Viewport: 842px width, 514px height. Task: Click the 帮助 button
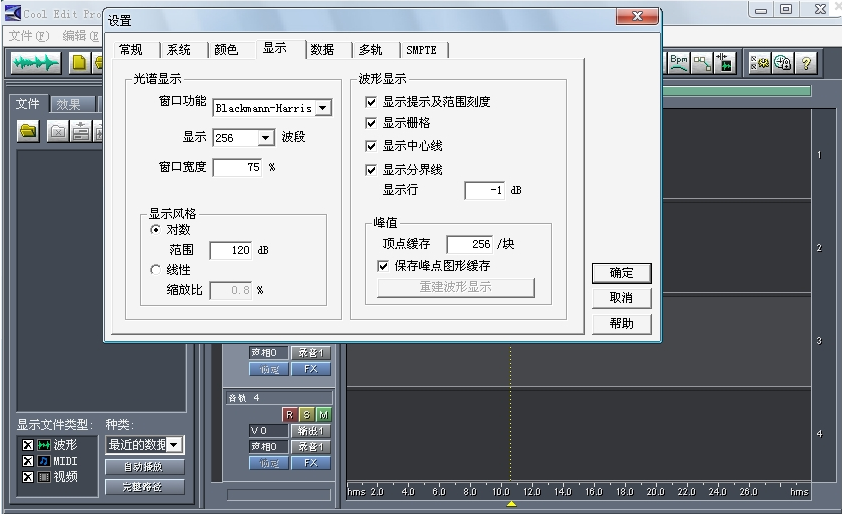(x=622, y=323)
